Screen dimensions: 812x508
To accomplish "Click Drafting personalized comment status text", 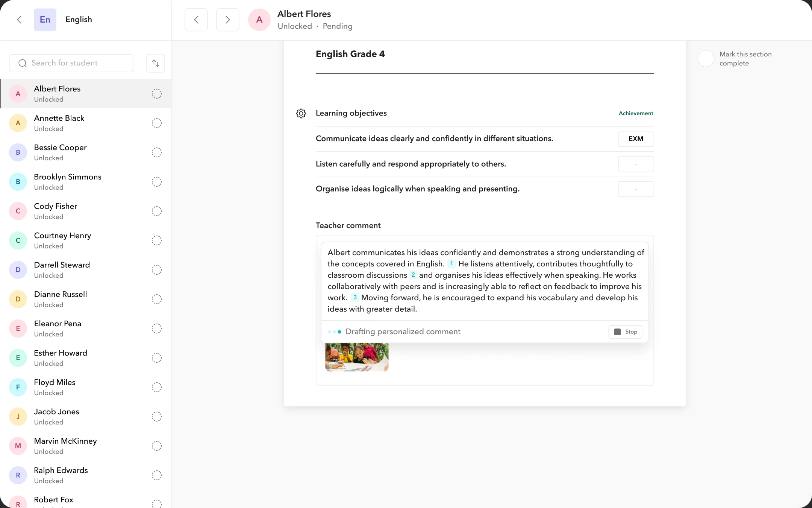I will [x=403, y=332].
